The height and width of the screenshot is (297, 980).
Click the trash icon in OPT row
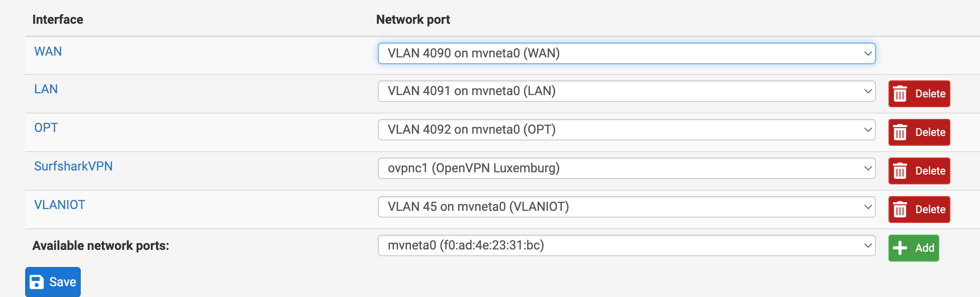[x=900, y=132]
